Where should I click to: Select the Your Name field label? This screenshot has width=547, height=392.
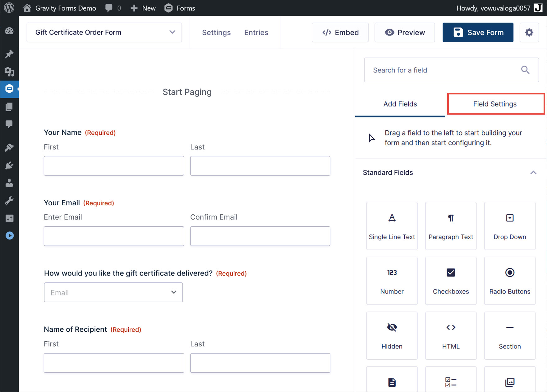(x=62, y=132)
